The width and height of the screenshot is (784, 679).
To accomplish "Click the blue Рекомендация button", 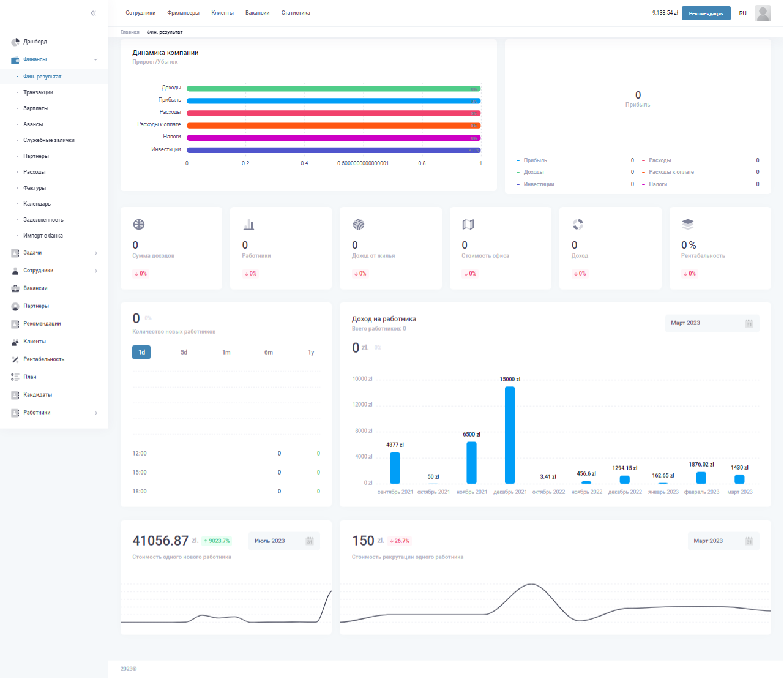I will pyautogui.click(x=706, y=13).
